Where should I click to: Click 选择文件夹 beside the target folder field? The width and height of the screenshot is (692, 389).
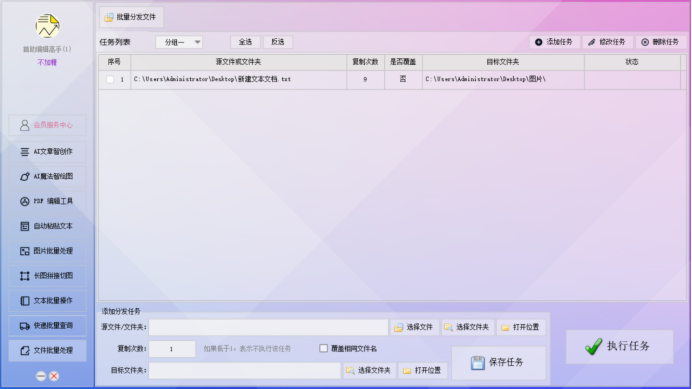[369, 370]
